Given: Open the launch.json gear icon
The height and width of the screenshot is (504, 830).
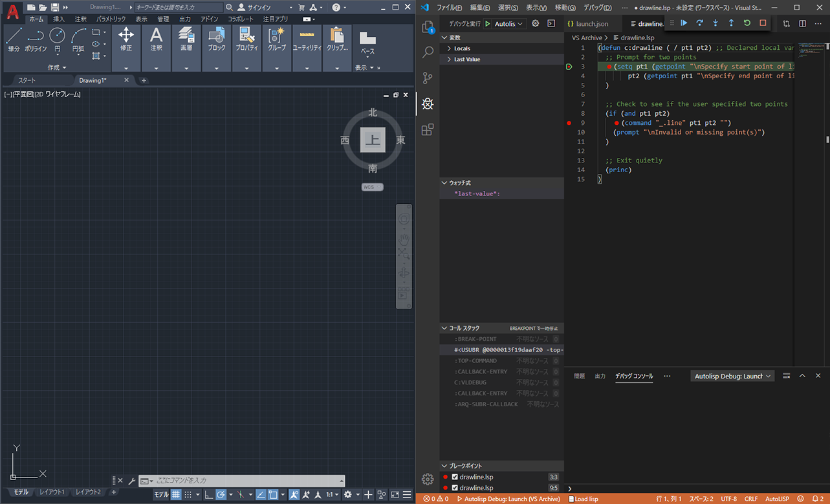Looking at the screenshot, I should (535, 23).
